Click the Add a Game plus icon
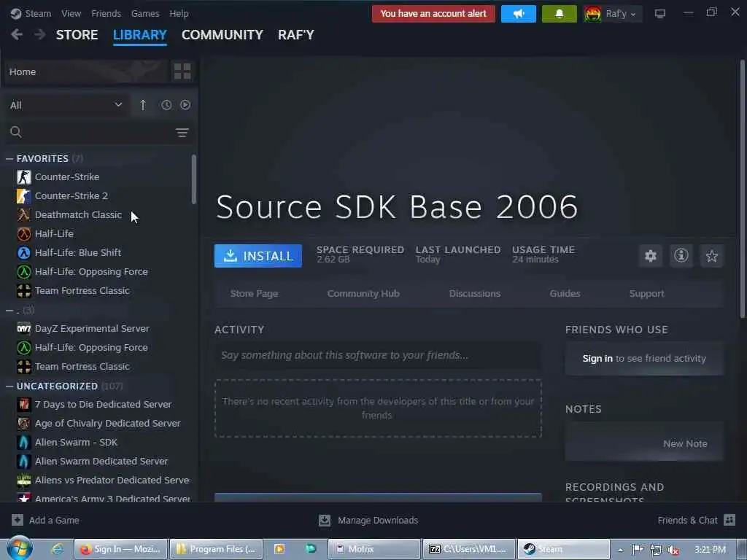This screenshot has height=560, width=747. 18,520
